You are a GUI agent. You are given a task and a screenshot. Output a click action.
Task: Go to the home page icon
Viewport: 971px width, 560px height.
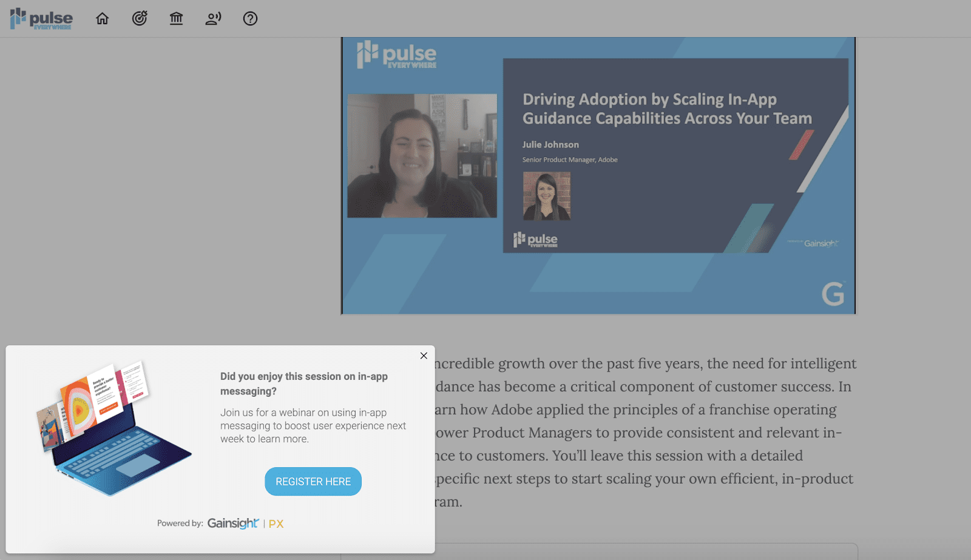click(x=103, y=19)
